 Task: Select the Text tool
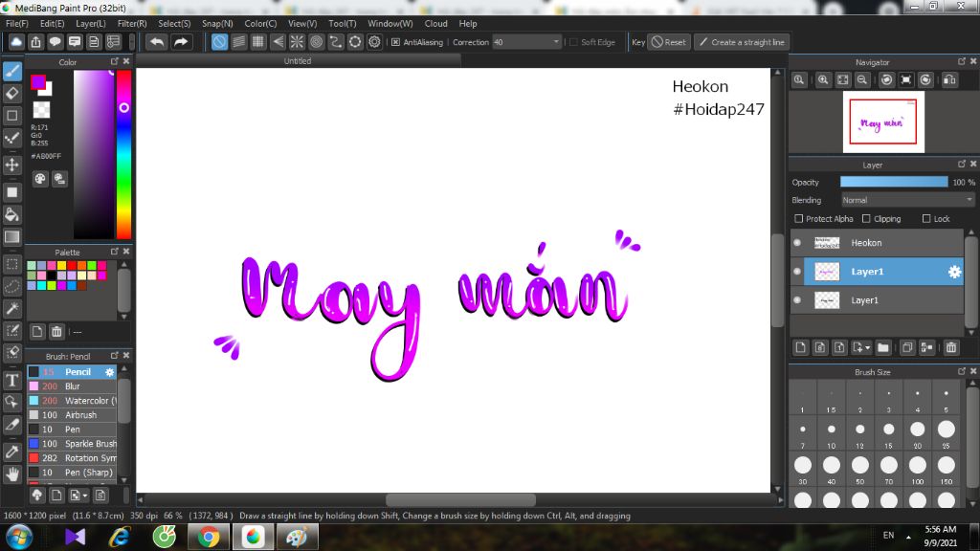point(11,380)
